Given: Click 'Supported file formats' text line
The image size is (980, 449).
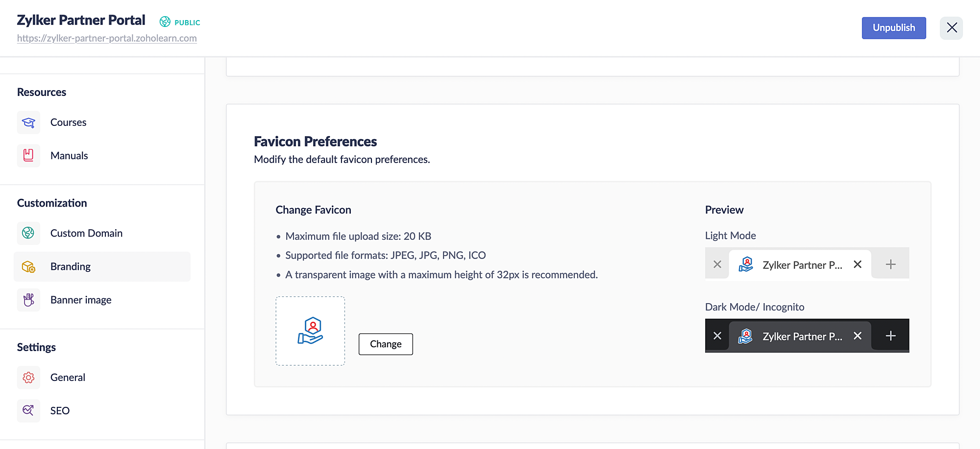Looking at the screenshot, I should pyautogui.click(x=386, y=255).
